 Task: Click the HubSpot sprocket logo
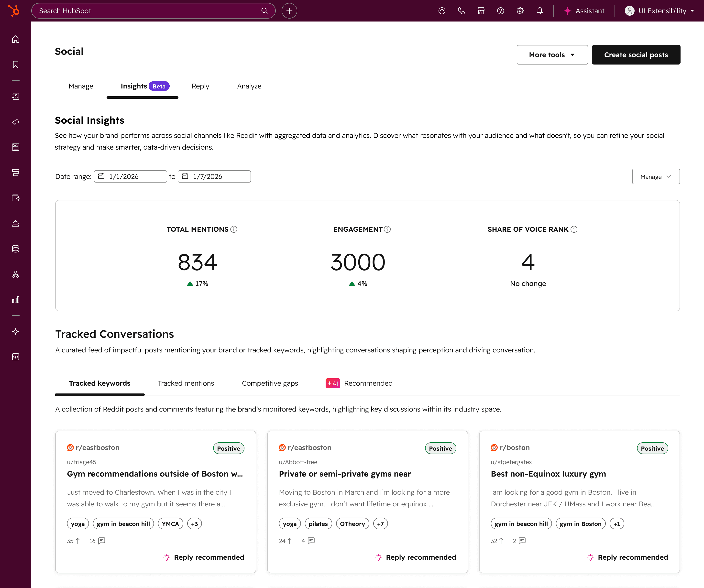pos(14,11)
